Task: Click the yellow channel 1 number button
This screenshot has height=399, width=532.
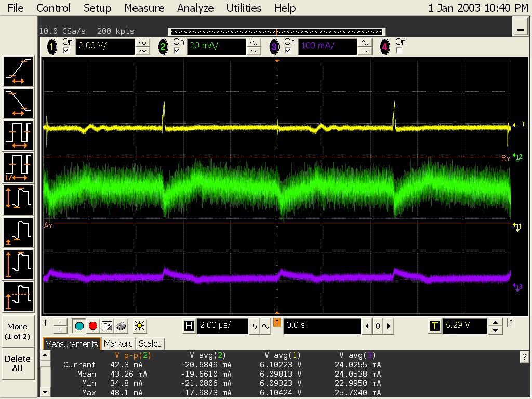Action: point(52,47)
